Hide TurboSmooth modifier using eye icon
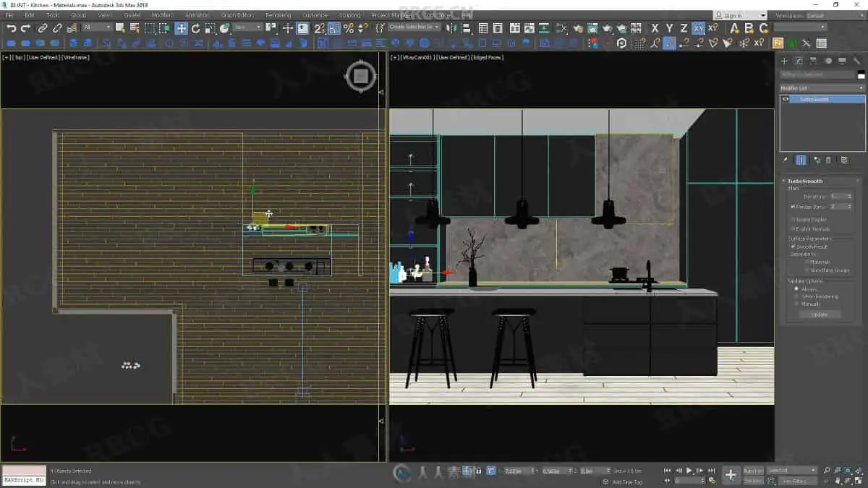Screen dimensions: 868x488 786,99
